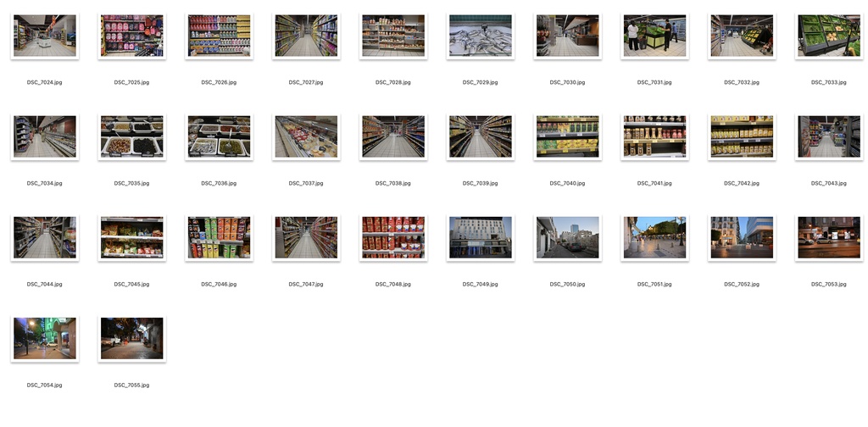
Task: Click the filename text DSC_7026.jpg
Action: click(220, 82)
